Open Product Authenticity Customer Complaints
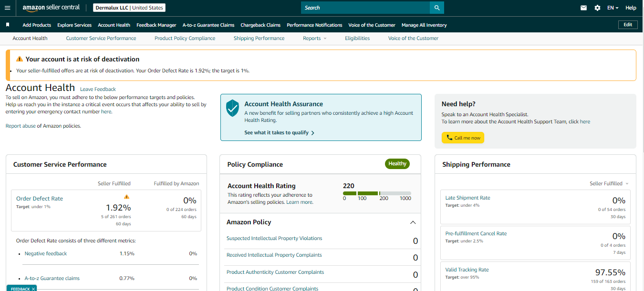The height and width of the screenshot is (291, 644). (275, 272)
